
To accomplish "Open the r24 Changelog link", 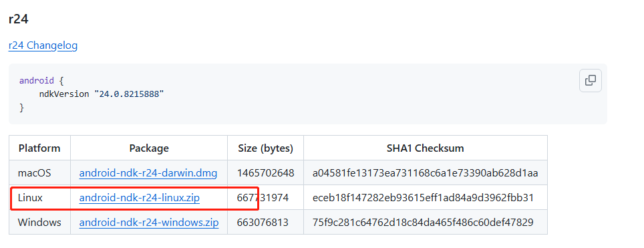I will tap(43, 45).
